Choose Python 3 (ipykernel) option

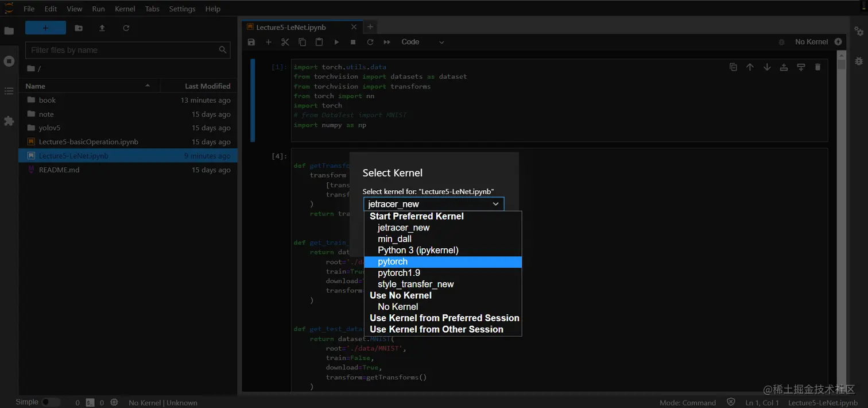click(x=418, y=251)
